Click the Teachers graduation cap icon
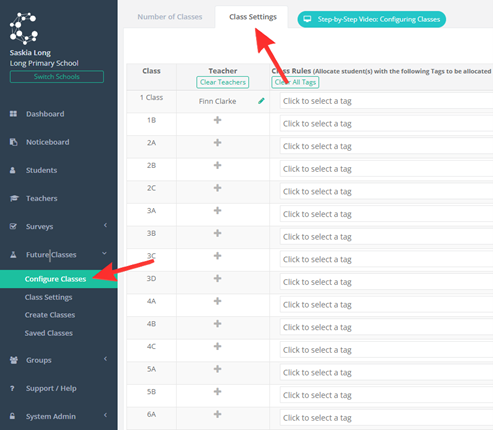Viewport: 493px width, 430px height. (14, 198)
